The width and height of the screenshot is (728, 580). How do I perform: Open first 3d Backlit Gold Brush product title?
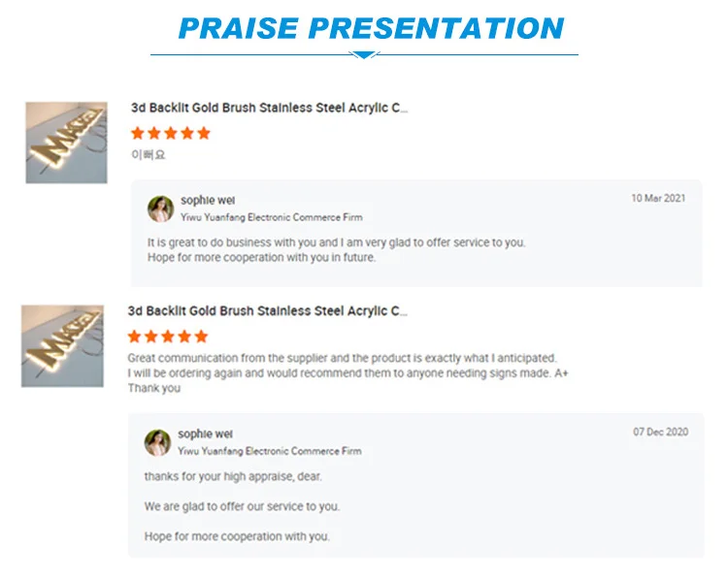[x=270, y=108]
